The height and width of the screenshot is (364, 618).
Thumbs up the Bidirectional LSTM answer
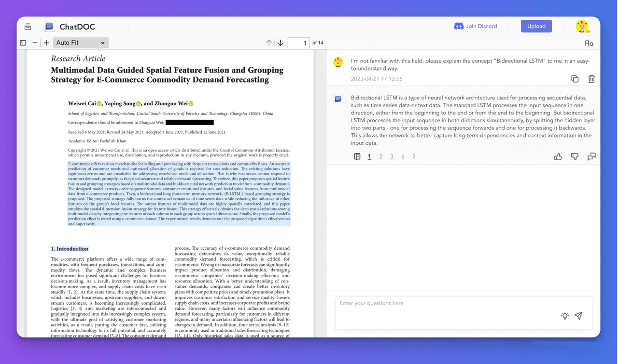pyautogui.click(x=558, y=156)
